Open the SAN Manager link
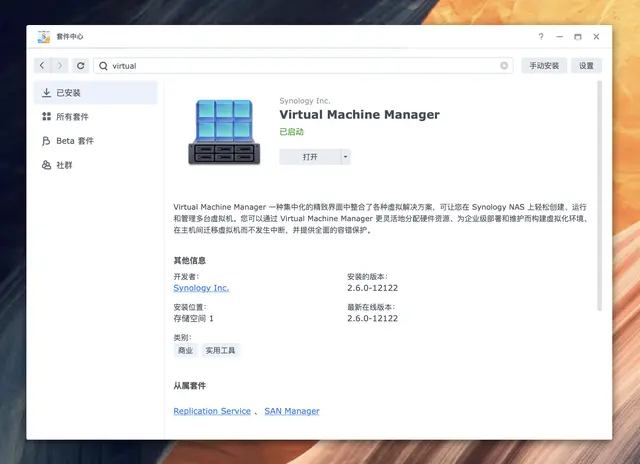The image size is (640, 464). tap(292, 411)
